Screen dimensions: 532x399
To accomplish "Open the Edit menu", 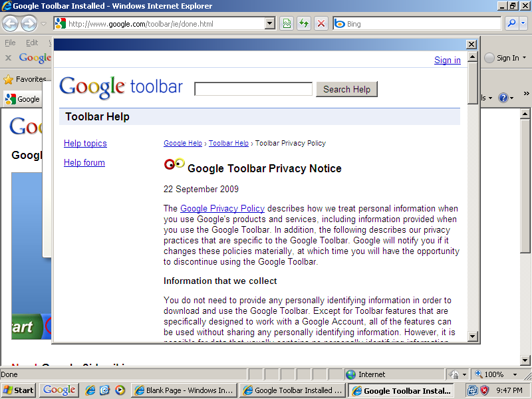I will pos(32,43).
